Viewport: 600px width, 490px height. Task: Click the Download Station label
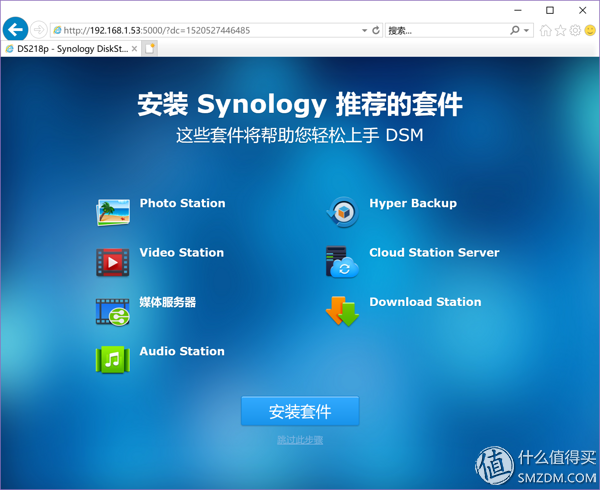pos(425,302)
